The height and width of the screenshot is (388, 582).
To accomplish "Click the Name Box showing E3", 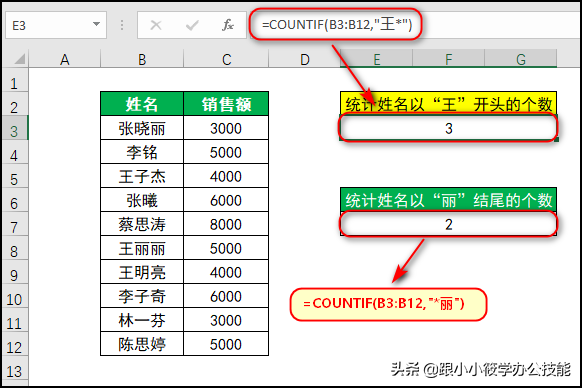I will point(56,25).
